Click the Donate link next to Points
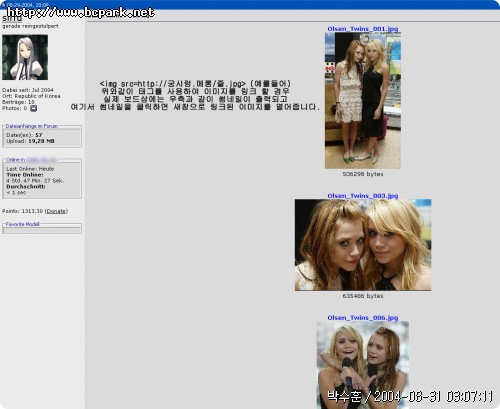Image resolution: width=500 pixels, height=409 pixels. [56, 211]
